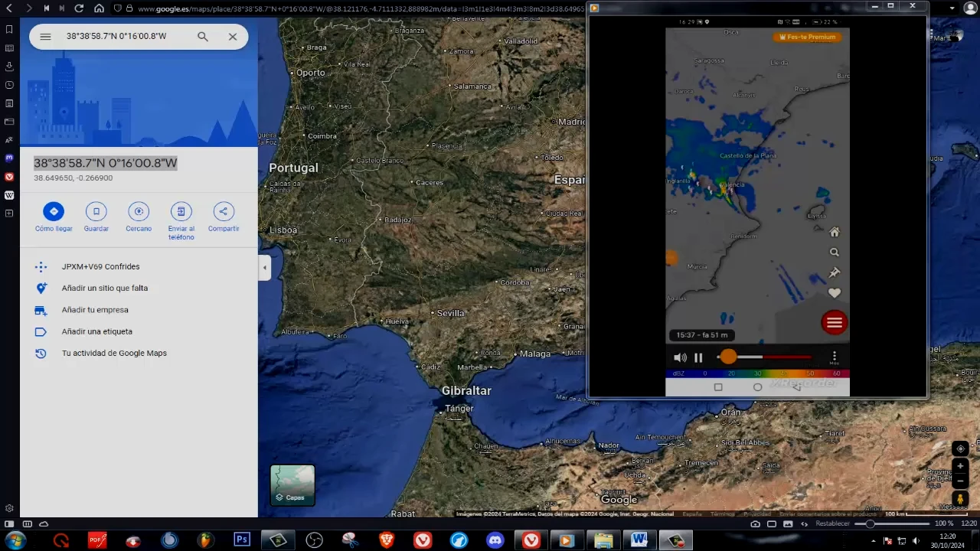Open three-dot Més menu in radar app

coord(835,357)
